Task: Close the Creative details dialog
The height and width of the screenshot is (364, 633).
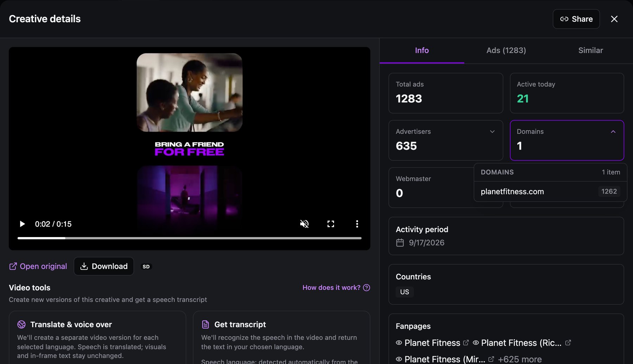Action: pyautogui.click(x=614, y=19)
